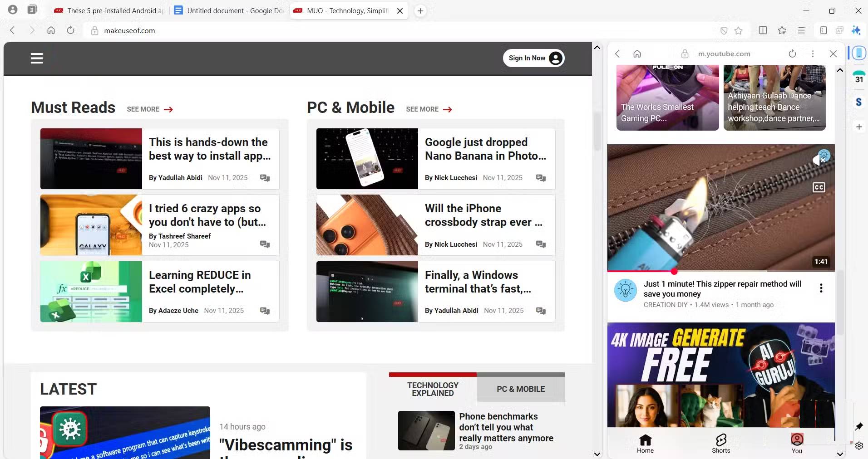Screen dimensions: 868x459
Task: Open the zipper repair video title
Action: pyautogui.click(x=722, y=289)
